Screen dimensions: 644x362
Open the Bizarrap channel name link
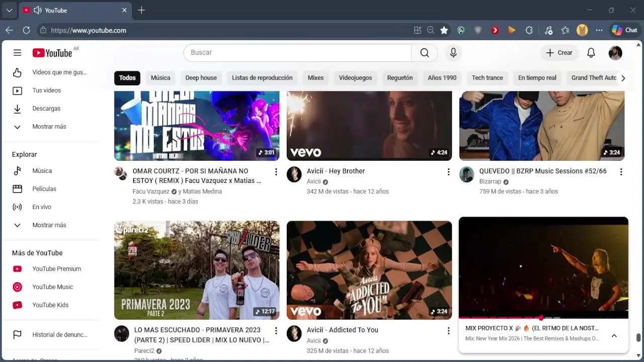click(490, 182)
